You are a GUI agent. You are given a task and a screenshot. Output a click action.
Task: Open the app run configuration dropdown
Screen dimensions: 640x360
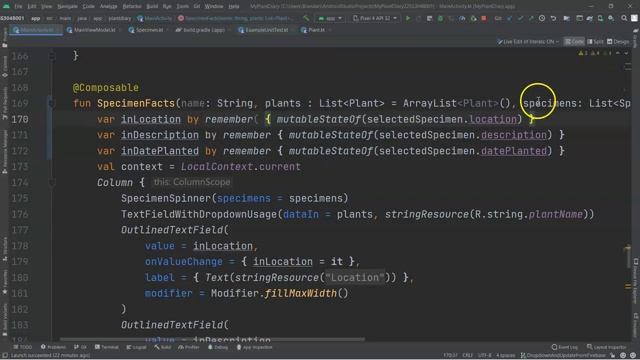(330, 18)
